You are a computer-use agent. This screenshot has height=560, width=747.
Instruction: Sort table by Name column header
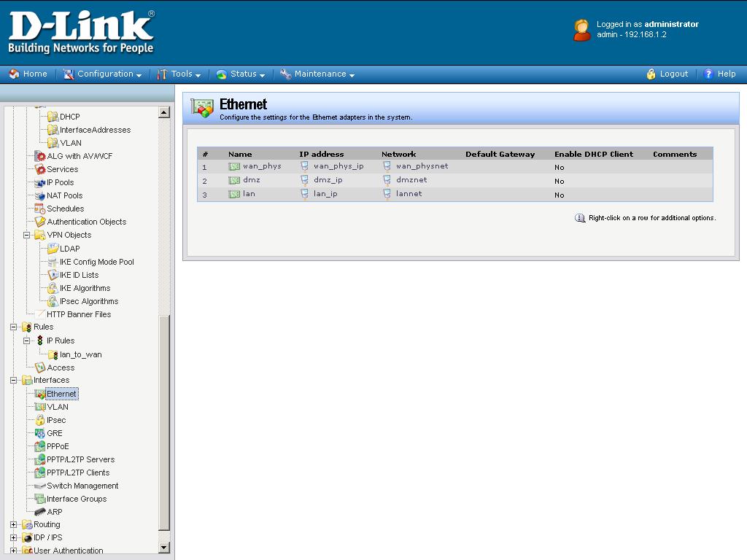(x=240, y=154)
